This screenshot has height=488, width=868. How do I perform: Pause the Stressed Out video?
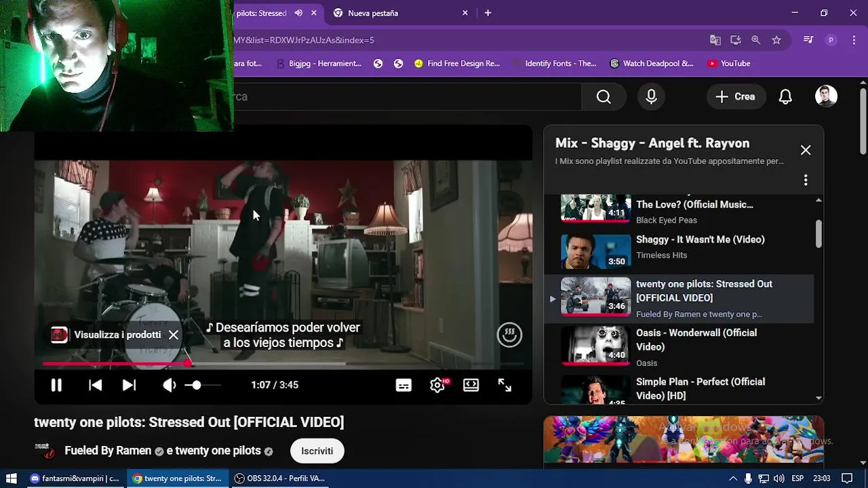coord(56,385)
